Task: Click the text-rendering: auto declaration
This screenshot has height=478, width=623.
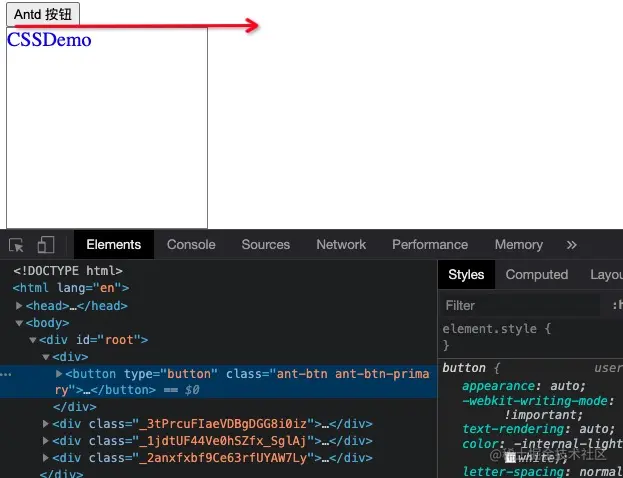Action: [538, 429]
